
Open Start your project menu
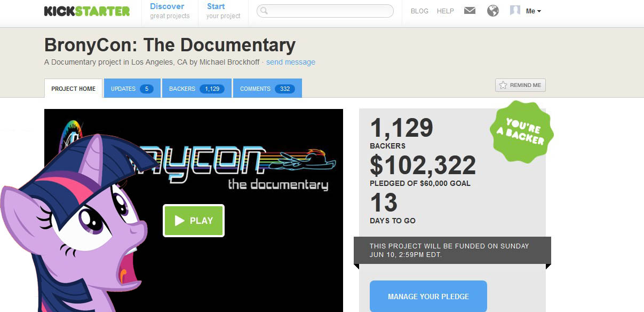tap(223, 11)
